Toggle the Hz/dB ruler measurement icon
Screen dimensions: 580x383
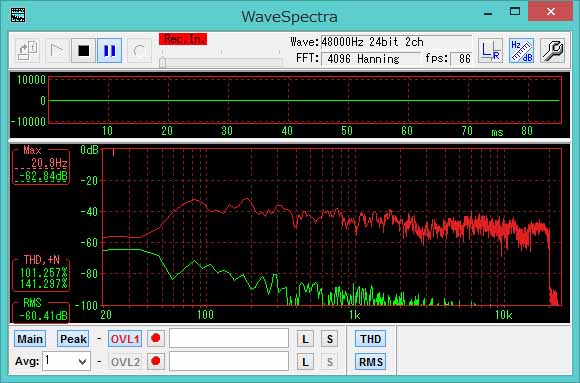click(521, 50)
